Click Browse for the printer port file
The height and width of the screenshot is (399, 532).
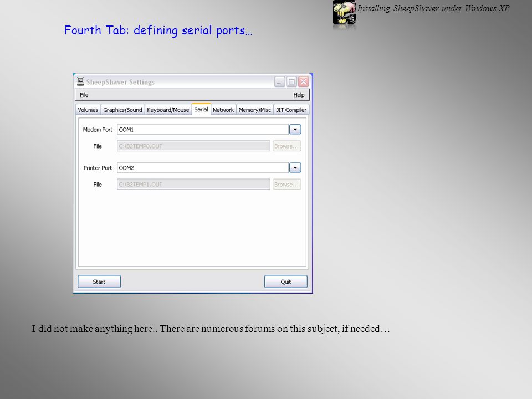(287, 185)
